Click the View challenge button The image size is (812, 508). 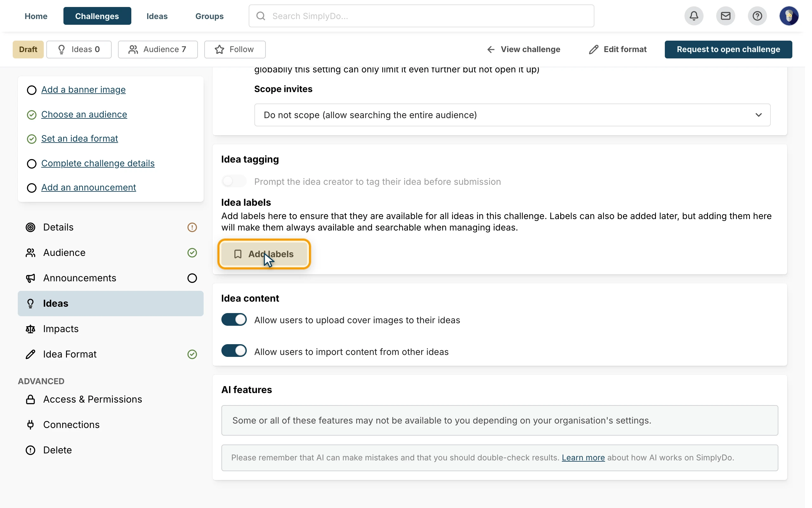coord(524,50)
